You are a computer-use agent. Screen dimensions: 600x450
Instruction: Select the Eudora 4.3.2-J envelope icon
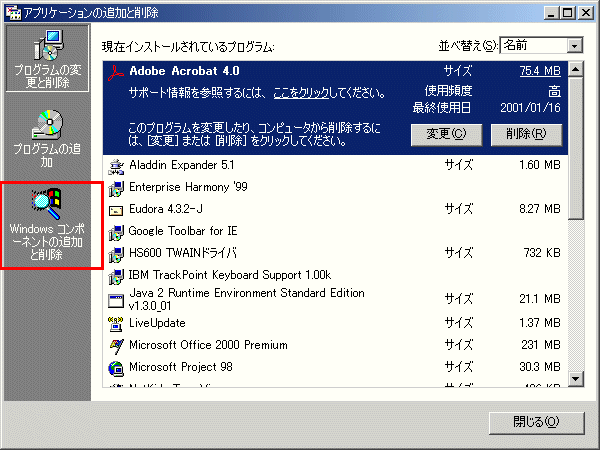click(116, 210)
